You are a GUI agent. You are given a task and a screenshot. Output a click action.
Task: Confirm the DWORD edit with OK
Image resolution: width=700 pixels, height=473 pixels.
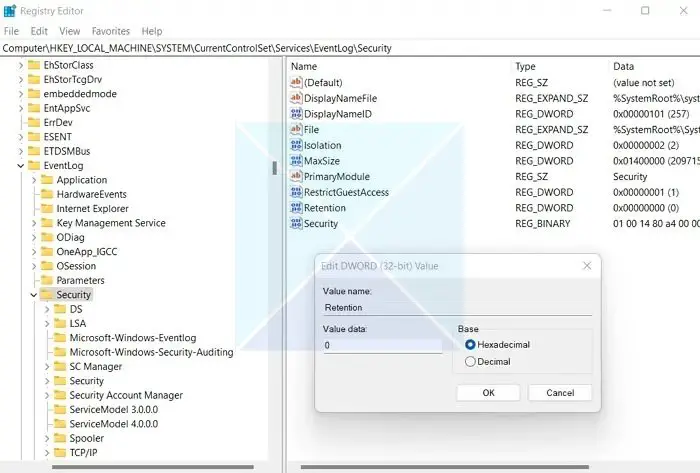click(488, 393)
